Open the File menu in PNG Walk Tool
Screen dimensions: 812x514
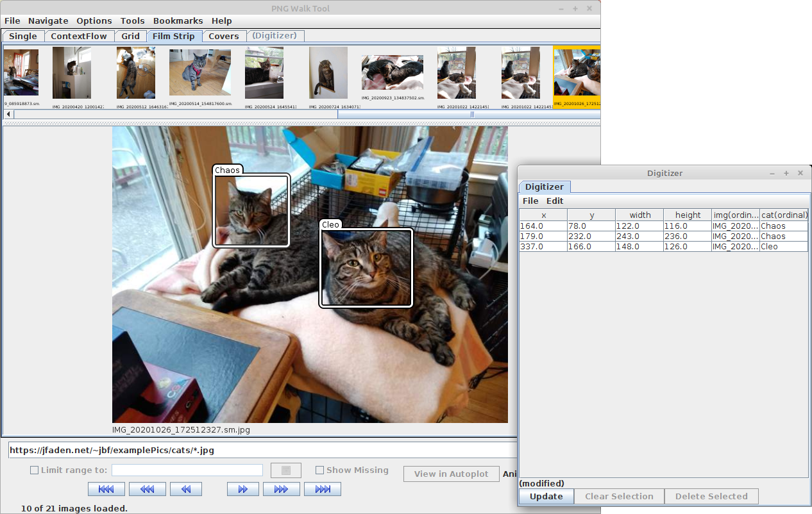point(12,21)
